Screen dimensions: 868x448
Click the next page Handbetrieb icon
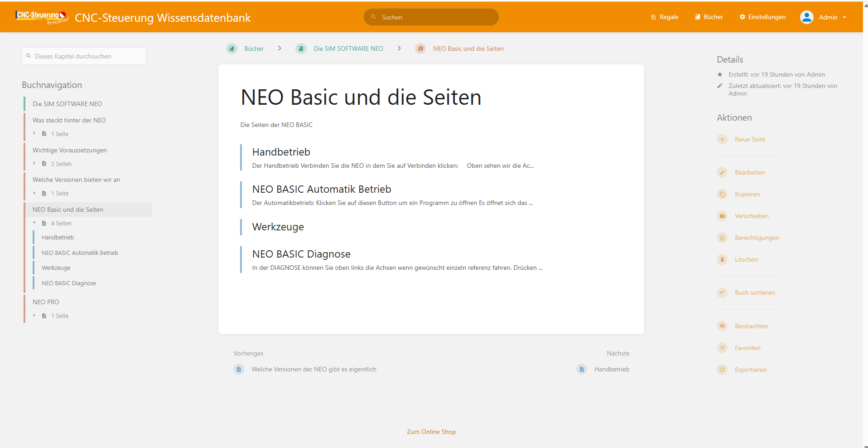pyautogui.click(x=582, y=369)
